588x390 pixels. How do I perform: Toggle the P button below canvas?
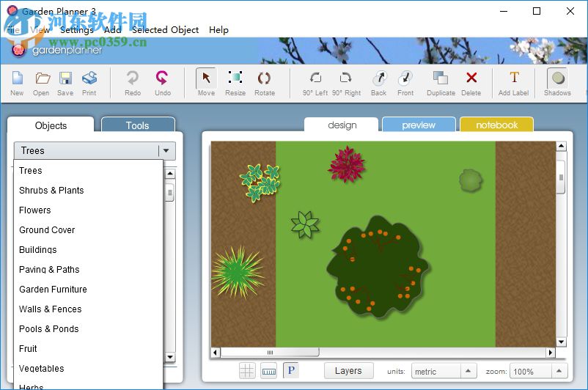pos(291,370)
